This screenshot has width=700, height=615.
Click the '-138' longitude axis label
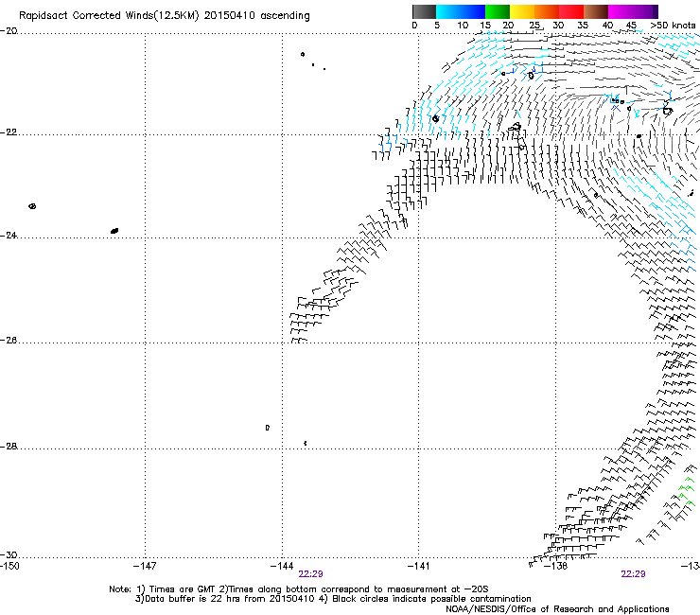pos(556,567)
